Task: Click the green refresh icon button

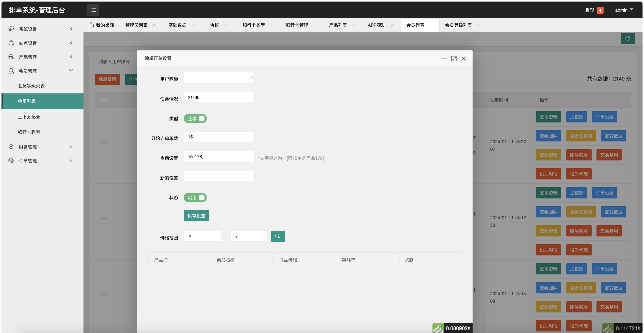Action: [x=627, y=39]
